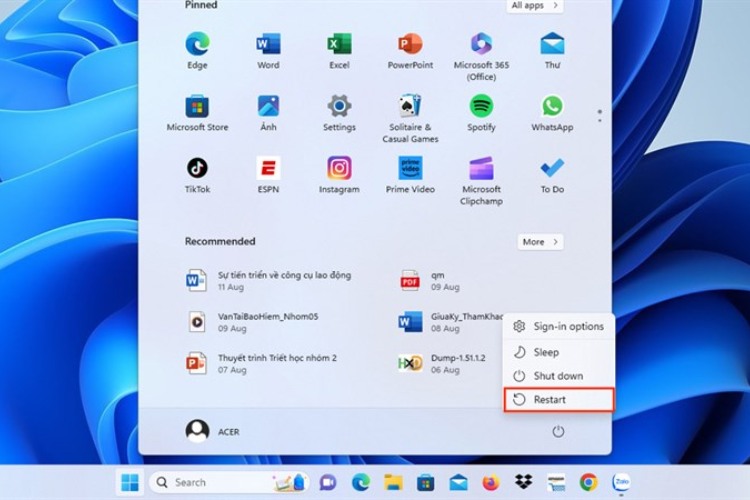Launch Word from pinned apps

(x=268, y=45)
